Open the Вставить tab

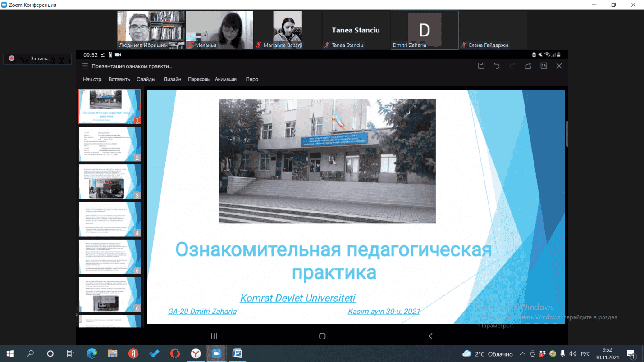click(x=119, y=79)
